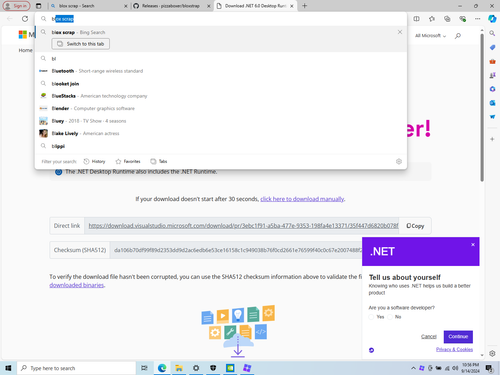Viewport: 500px width, 375px height.
Task: Open the Collections toolbar icon
Action: [x=447, y=19]
